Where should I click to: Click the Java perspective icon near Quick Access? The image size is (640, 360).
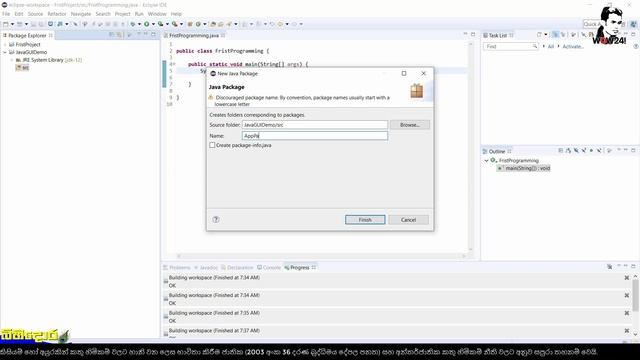tap(633, 24)
